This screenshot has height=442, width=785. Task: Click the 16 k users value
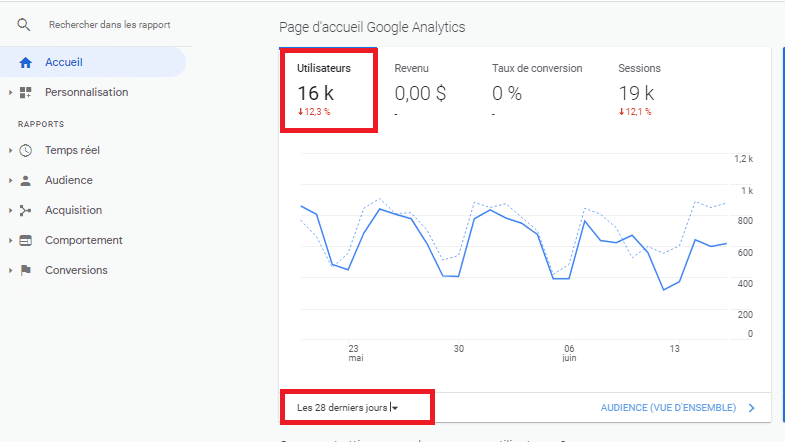pos(315,93)
